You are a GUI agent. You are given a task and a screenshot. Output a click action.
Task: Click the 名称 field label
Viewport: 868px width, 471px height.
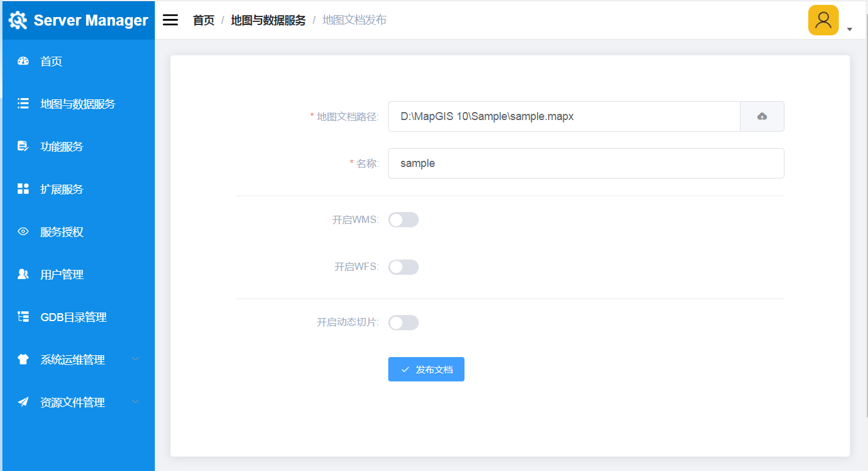[364, 163]
